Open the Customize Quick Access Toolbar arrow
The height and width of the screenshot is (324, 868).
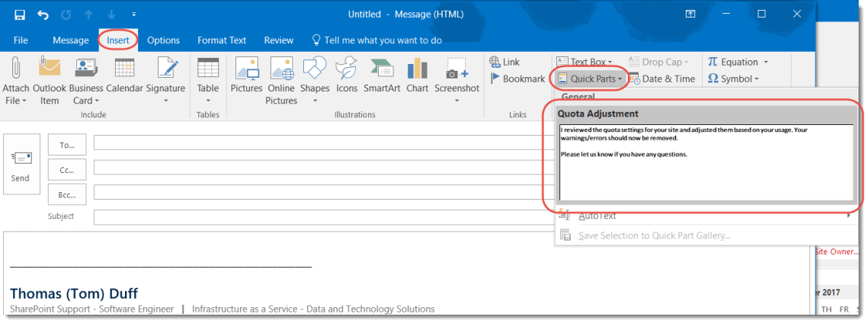[134, 14]
